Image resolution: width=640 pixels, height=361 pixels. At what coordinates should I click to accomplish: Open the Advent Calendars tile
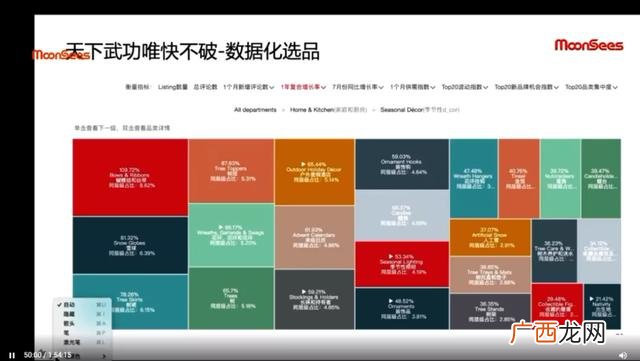314,237
